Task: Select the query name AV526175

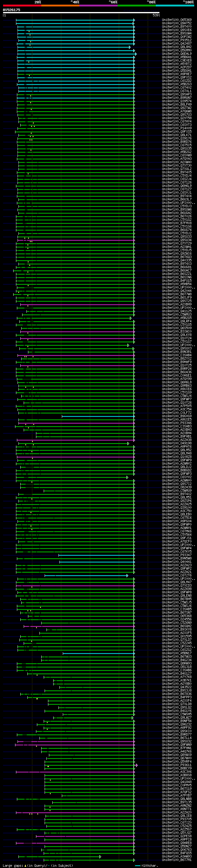Action: click(11, 10)
